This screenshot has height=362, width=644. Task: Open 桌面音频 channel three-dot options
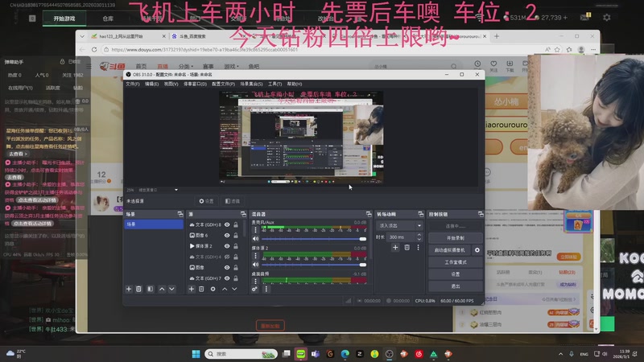click(255, 281)
